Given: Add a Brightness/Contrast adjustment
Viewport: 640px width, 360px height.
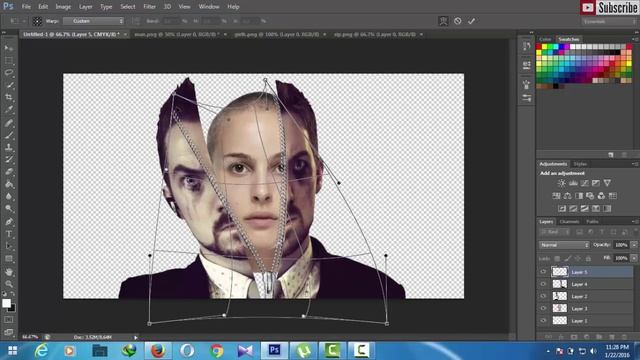Looking at the screenshot, I should coord(562,183).
